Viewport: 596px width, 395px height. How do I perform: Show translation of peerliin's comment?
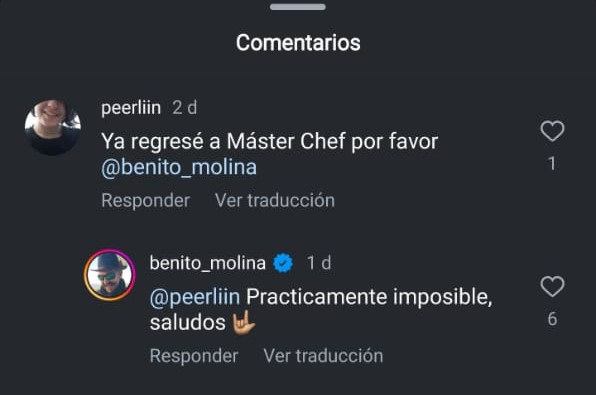coord(275,200)
